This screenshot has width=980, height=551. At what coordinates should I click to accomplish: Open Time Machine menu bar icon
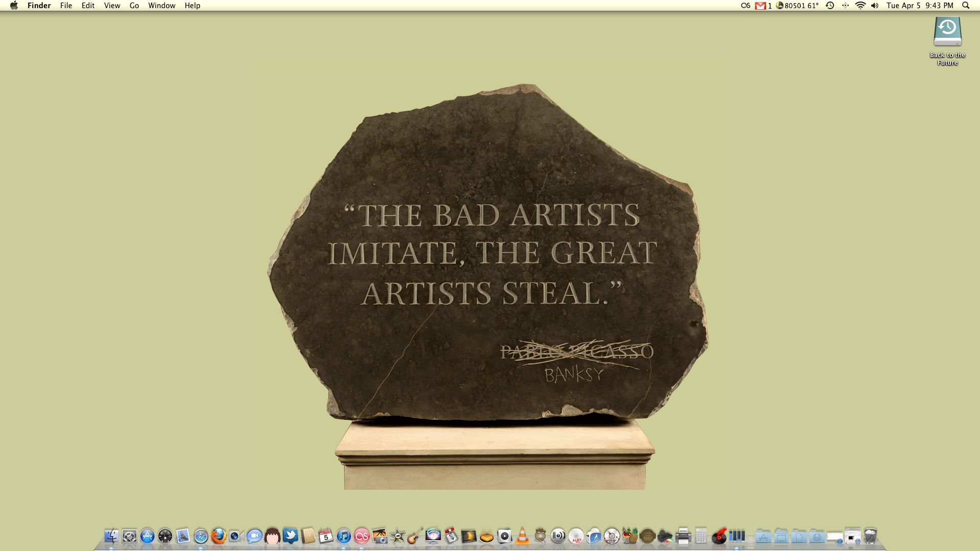tap(830, 6)
